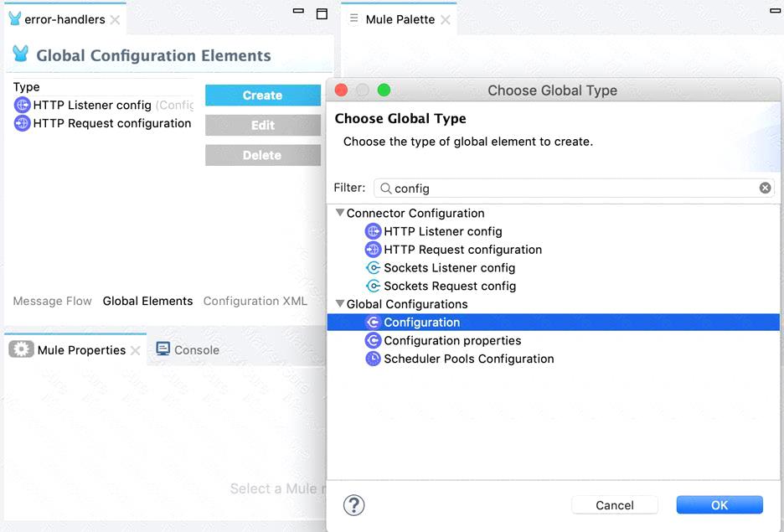The height and width of the screenshot is (532, 784).
Task: Click the Configuration properties icon
Action: pos(373,340)
